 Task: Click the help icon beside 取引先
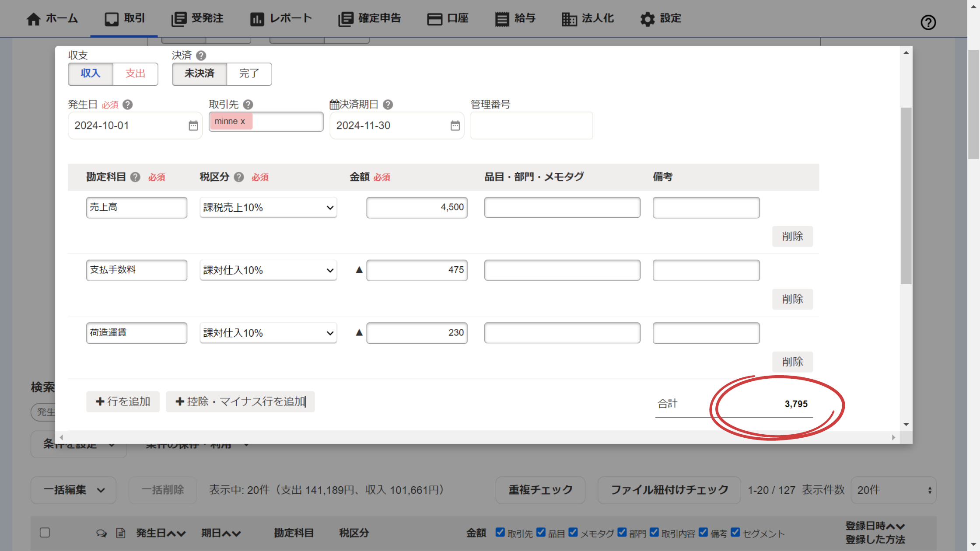click(x=248, y=105)
